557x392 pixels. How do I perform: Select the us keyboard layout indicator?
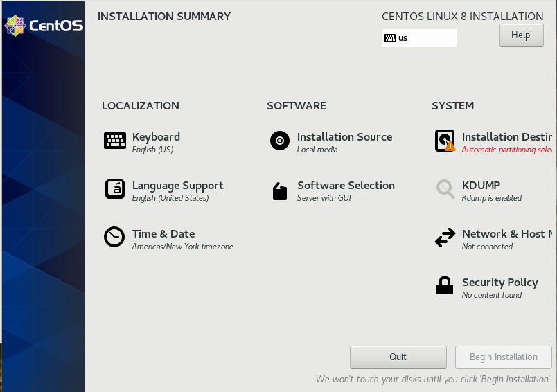click(419, 38)
